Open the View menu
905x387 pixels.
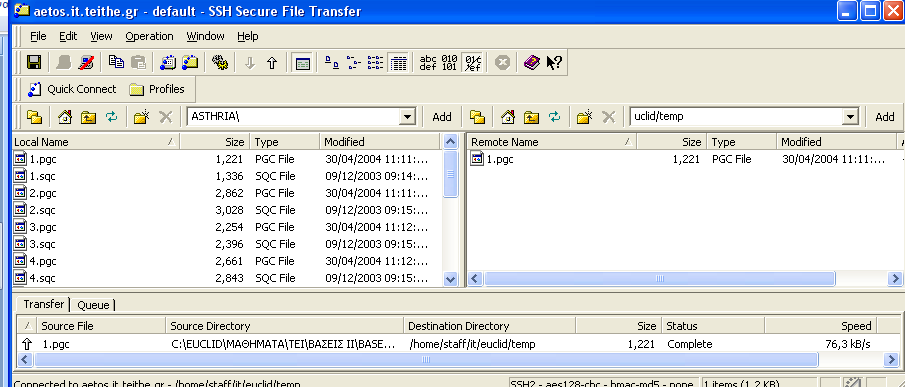pyautogui.click(x=101, y=36)
